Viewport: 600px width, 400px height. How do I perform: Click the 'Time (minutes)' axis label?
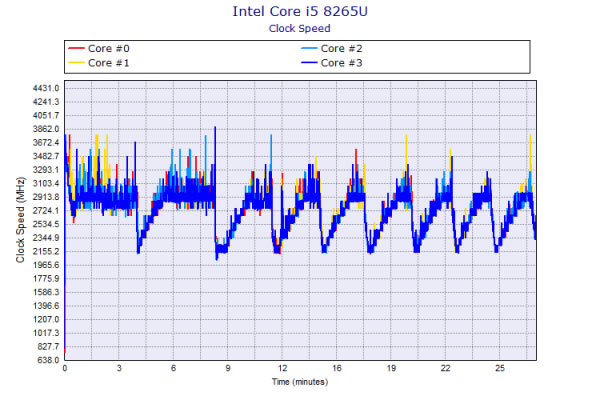pos(300,382)
